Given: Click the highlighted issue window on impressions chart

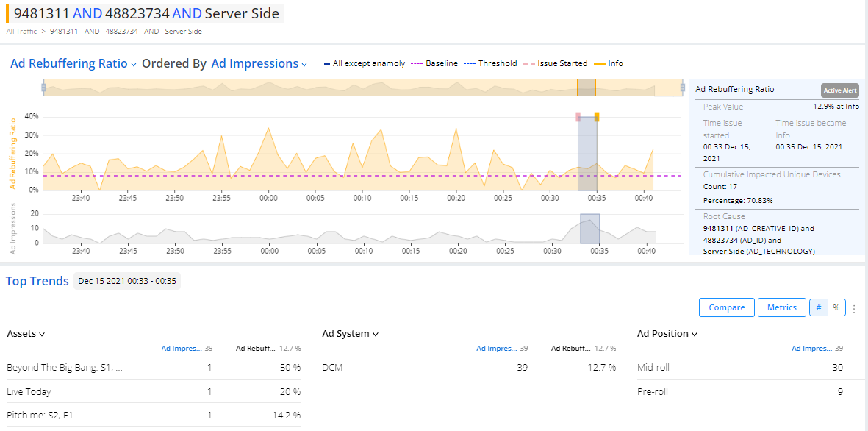Looking at the screenshot, I should click(589, 229).
